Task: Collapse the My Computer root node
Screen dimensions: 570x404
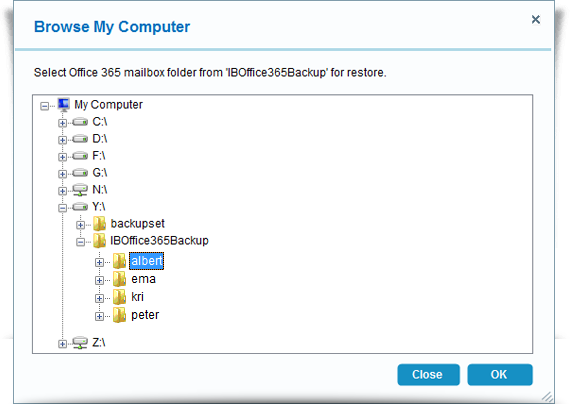Action: click(x=44, y=106)
